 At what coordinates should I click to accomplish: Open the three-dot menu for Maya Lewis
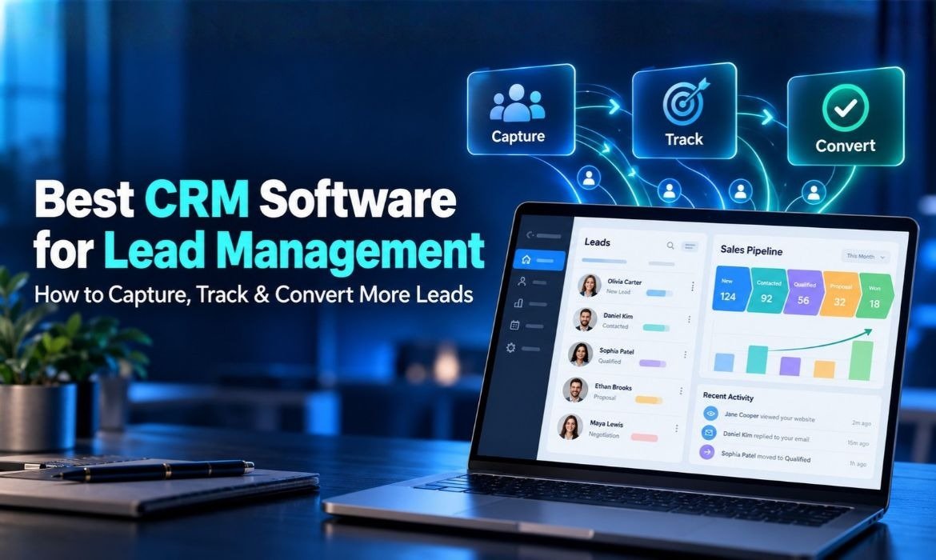coord(676,428)
